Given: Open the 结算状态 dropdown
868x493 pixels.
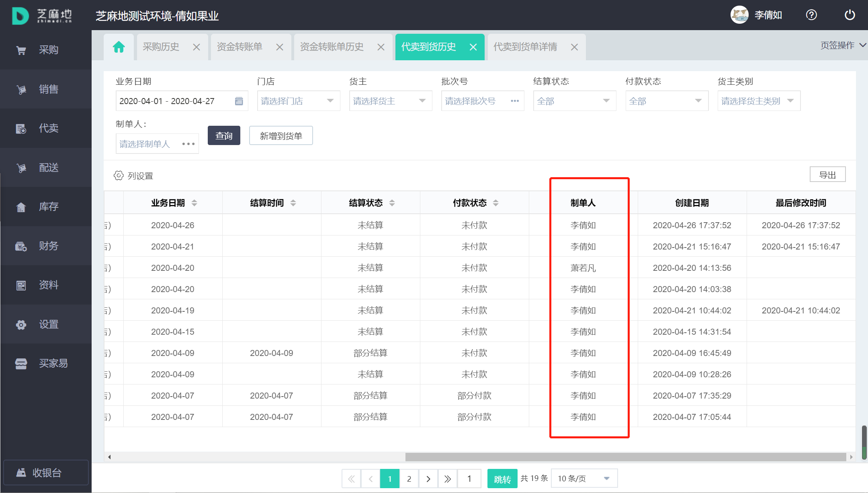Looking at the screenshot, I should pyautogui.click(x=575, y=101).
